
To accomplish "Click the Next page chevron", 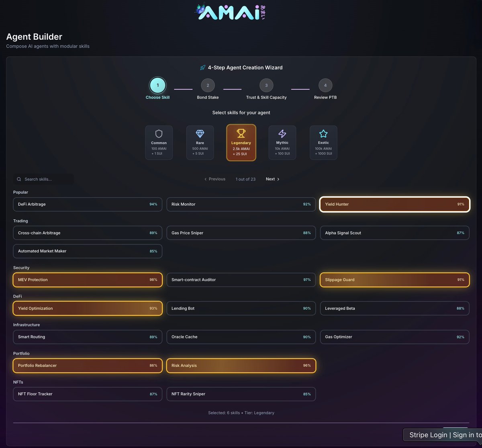I will 278,179.
